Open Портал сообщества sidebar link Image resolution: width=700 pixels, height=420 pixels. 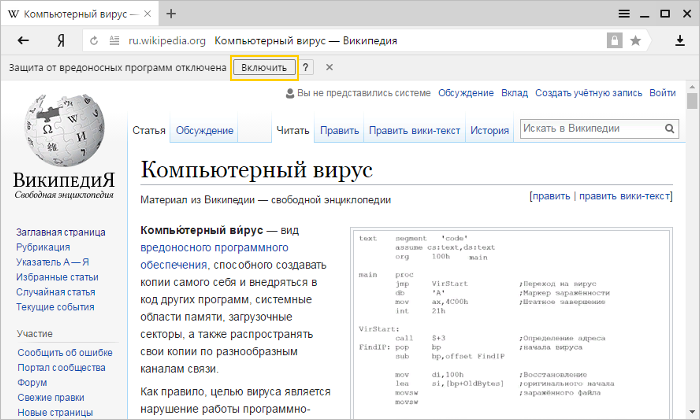(61, 367)
